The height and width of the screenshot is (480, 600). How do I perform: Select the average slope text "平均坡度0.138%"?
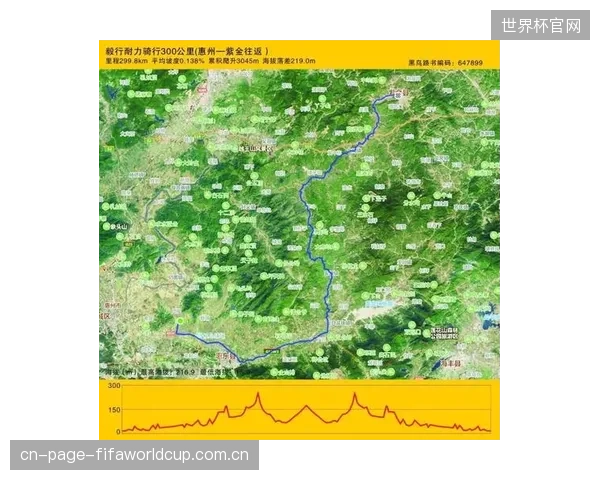coord(178,61)
